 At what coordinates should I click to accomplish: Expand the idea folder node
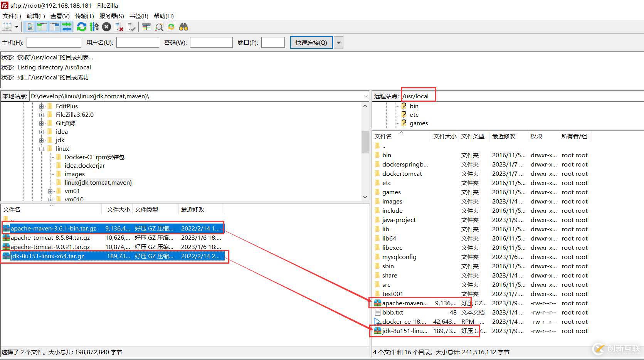[42, 131]
